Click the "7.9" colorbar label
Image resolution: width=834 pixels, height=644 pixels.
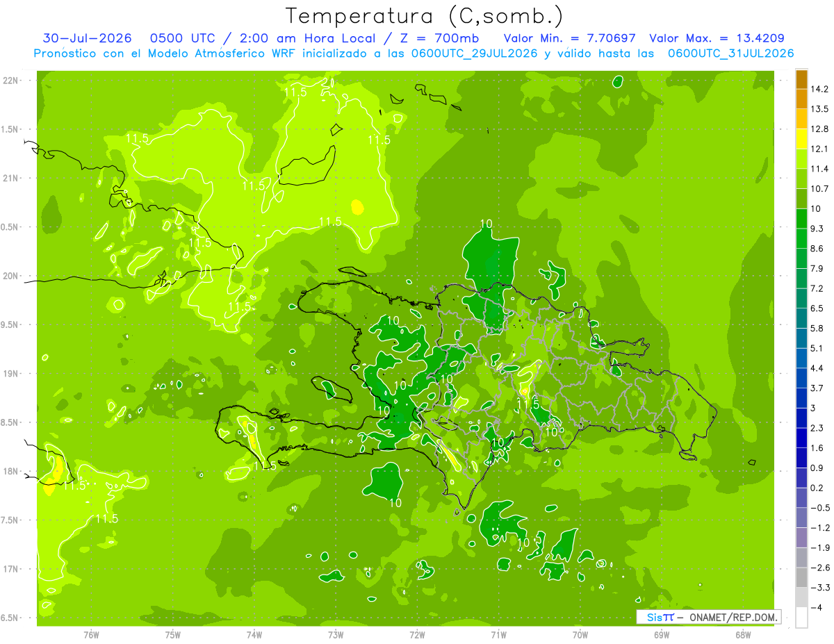pyautogui.click(x=817, y=269)
